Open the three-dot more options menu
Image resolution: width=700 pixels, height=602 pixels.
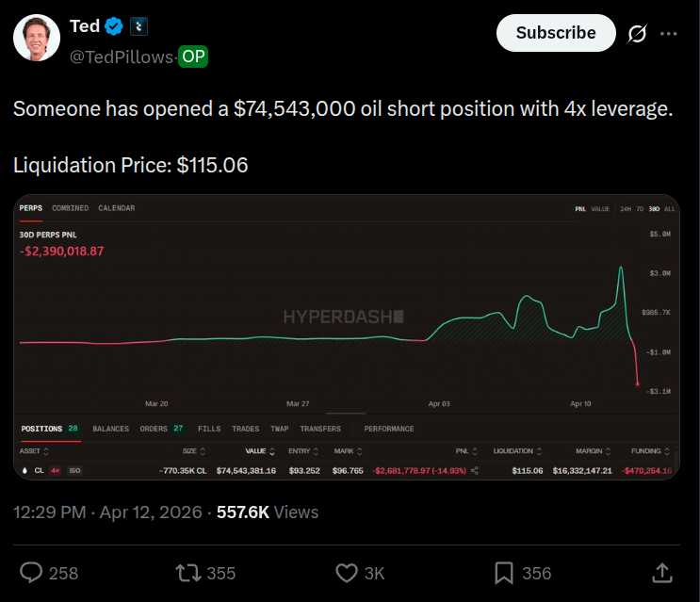click(x=669, y=33)
